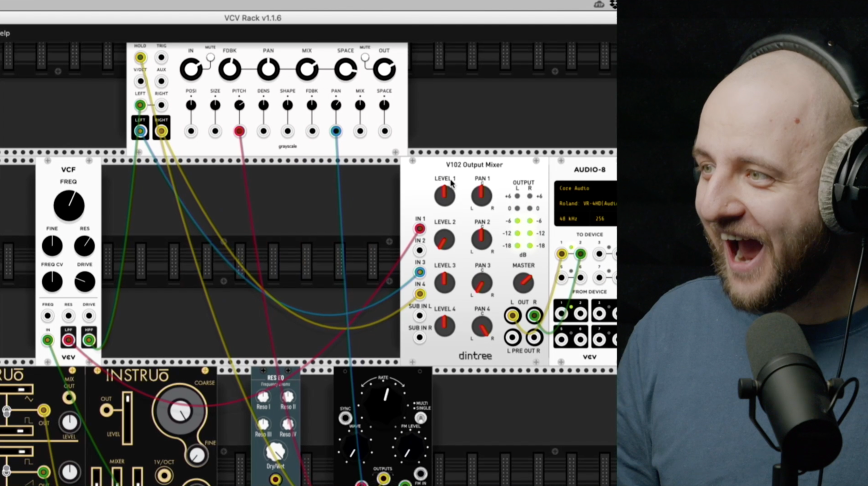
Task: Click the IN 4 jack on Output Mixer
Action: tap(420, 294)
